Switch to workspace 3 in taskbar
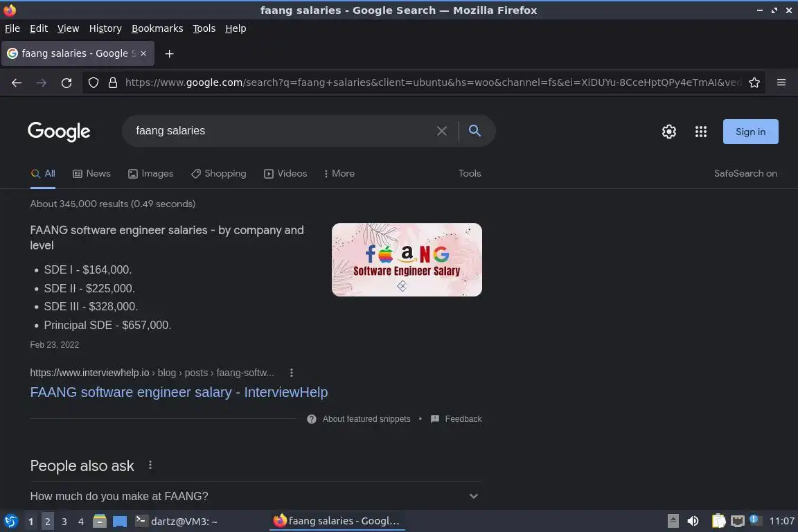798x532 pixels. click(64, 522)
